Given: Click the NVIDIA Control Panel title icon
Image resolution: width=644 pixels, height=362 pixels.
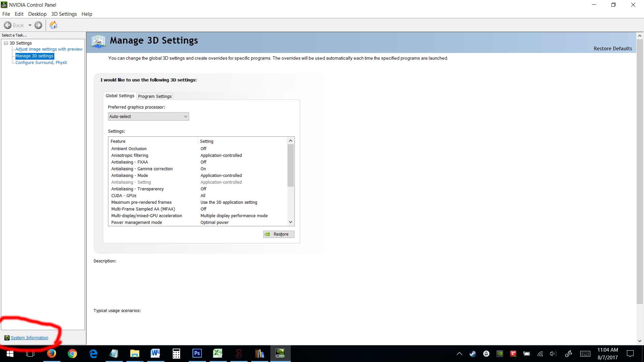Looking at the screenshot, I should pyautogui.click(x=4, y=5).
